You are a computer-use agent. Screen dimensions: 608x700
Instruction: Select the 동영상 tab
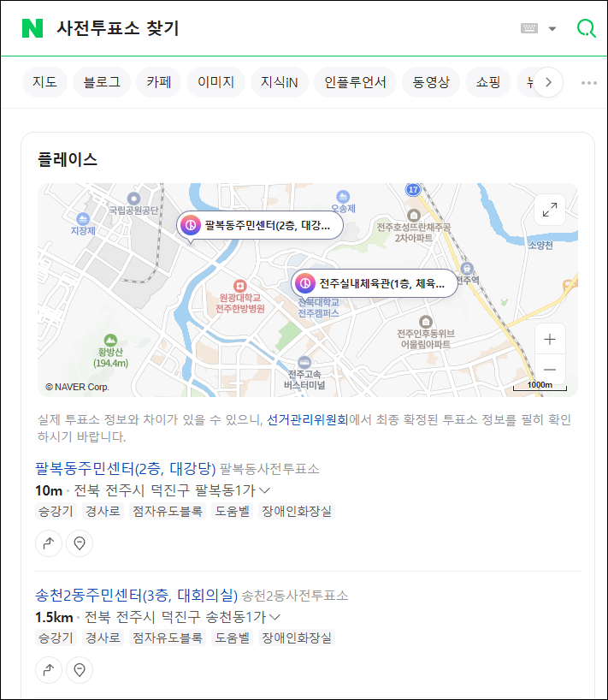coord(431,82)
